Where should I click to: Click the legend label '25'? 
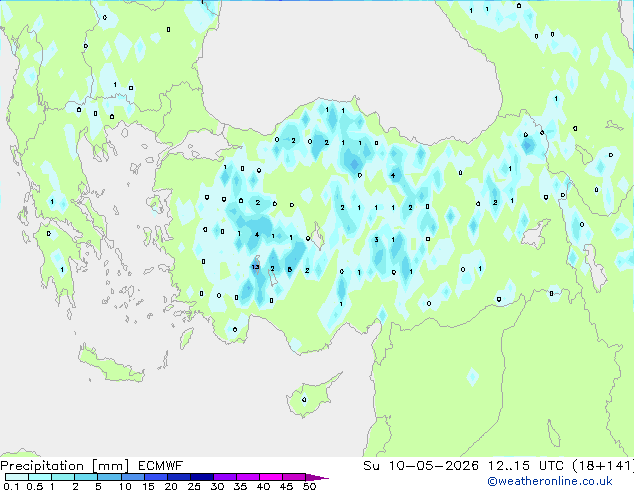[194, 486]
